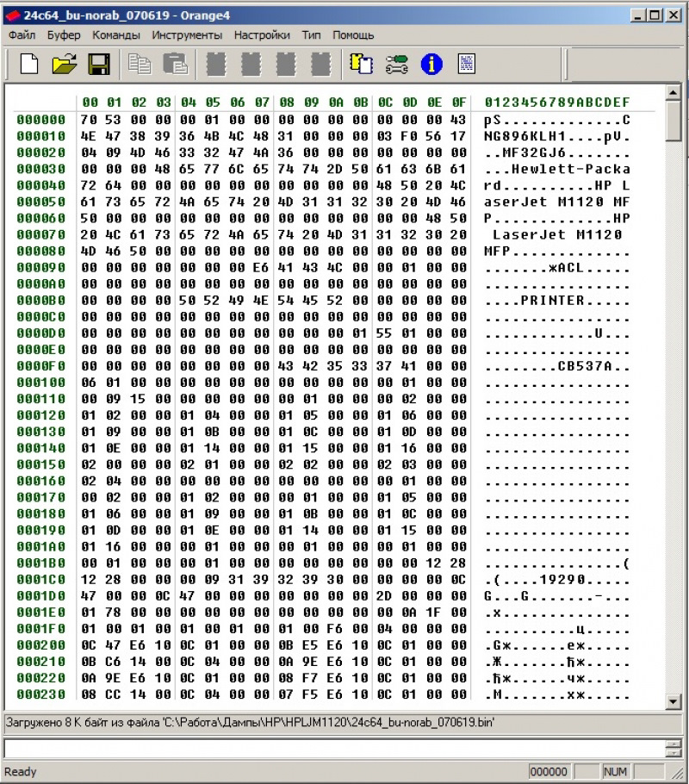Click the Copy toolbar icon
This screenshot has width=689, height=784.
point(140,64)
